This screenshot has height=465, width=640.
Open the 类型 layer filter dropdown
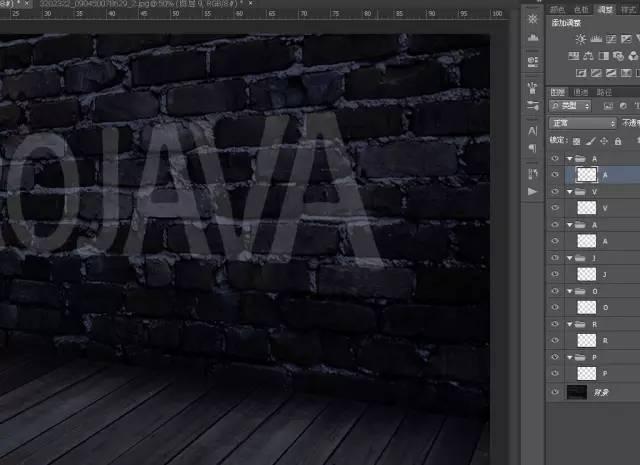pyautogui.click(x=570, y=106)
